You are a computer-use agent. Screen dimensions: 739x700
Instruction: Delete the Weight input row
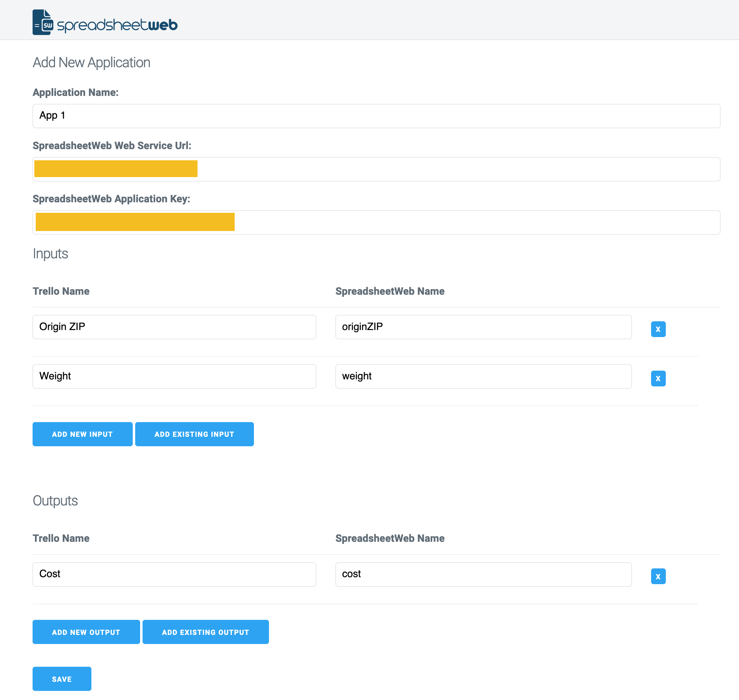pos(658,378)
